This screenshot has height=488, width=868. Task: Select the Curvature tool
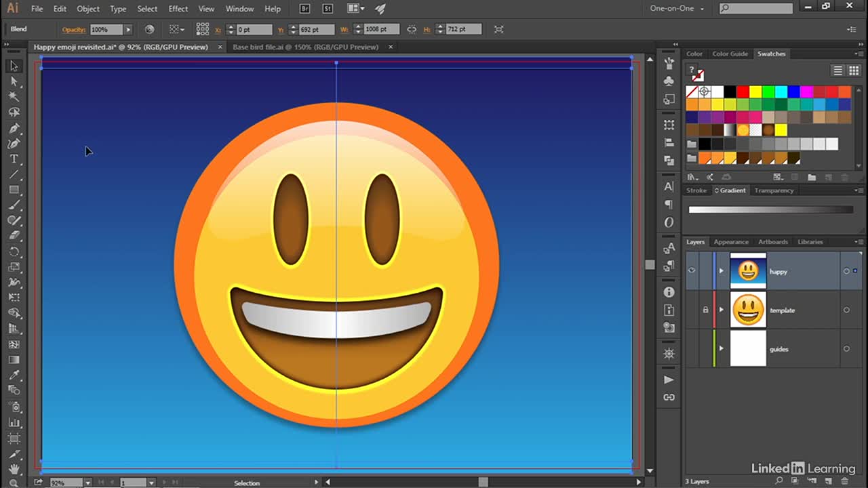pos(14,144)
